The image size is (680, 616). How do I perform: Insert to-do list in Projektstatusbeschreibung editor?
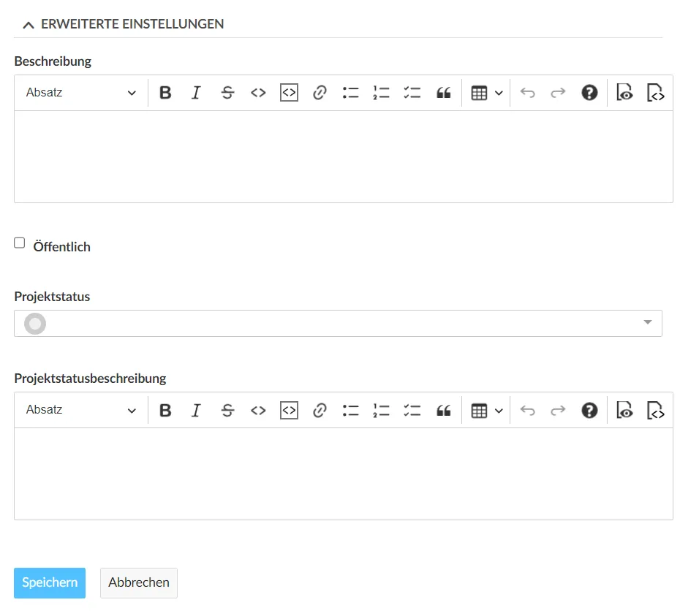point(412,410)
